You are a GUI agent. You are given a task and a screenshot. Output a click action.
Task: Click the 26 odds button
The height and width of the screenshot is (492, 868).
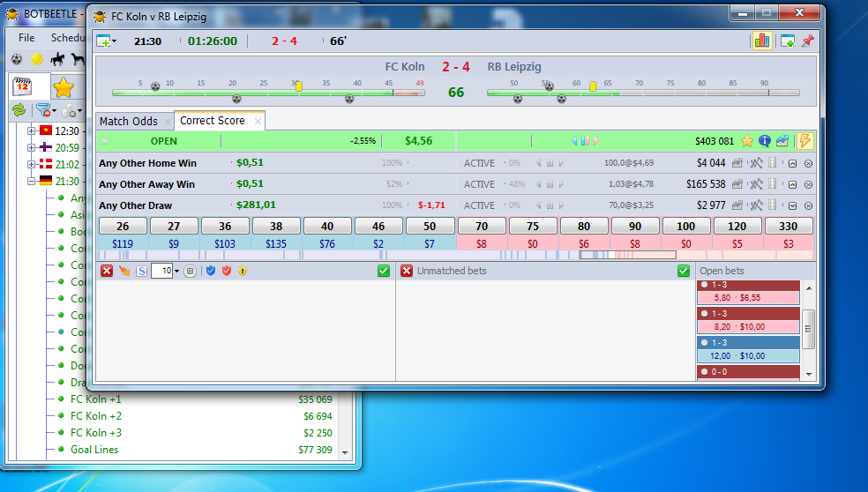[123, 226]
